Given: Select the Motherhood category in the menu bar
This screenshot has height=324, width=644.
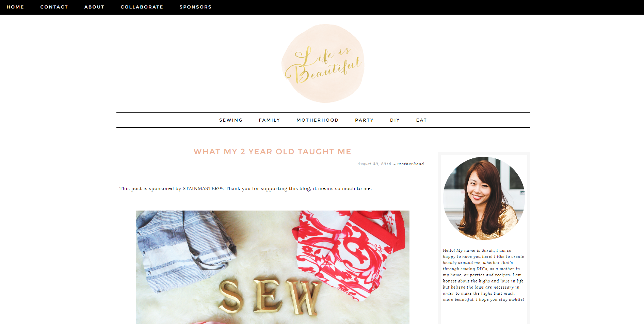Looking at the screenshot, I should pos(318,120).
